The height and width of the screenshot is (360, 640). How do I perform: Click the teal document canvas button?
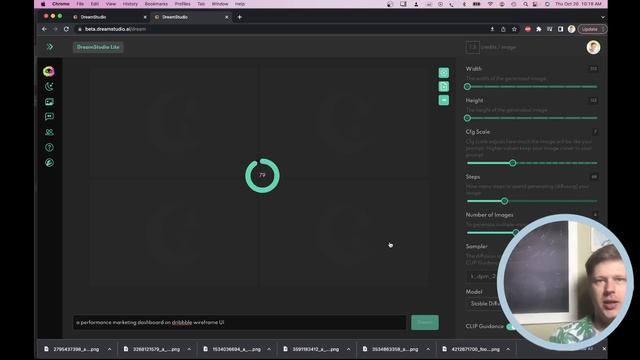(x=444, y=87)
